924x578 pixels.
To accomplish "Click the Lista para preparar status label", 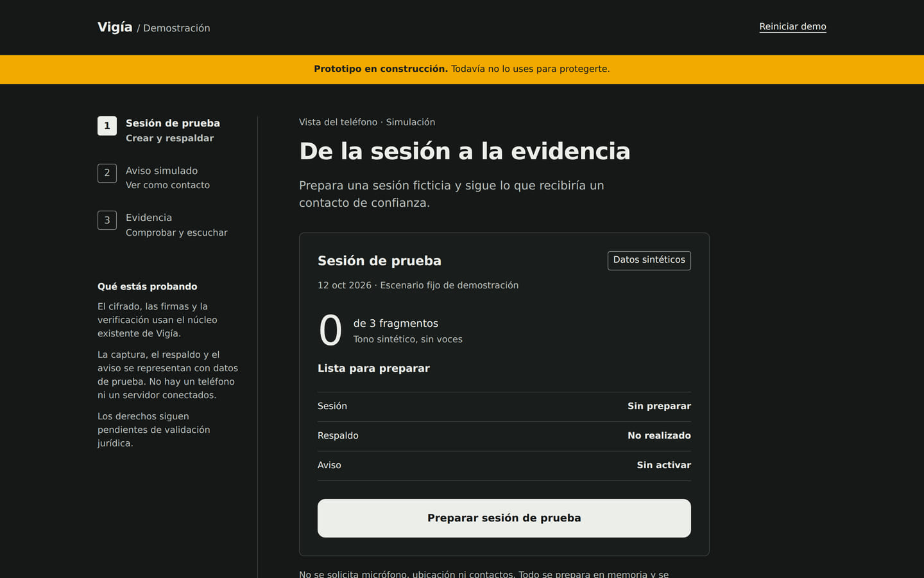I will click(373, 369).
